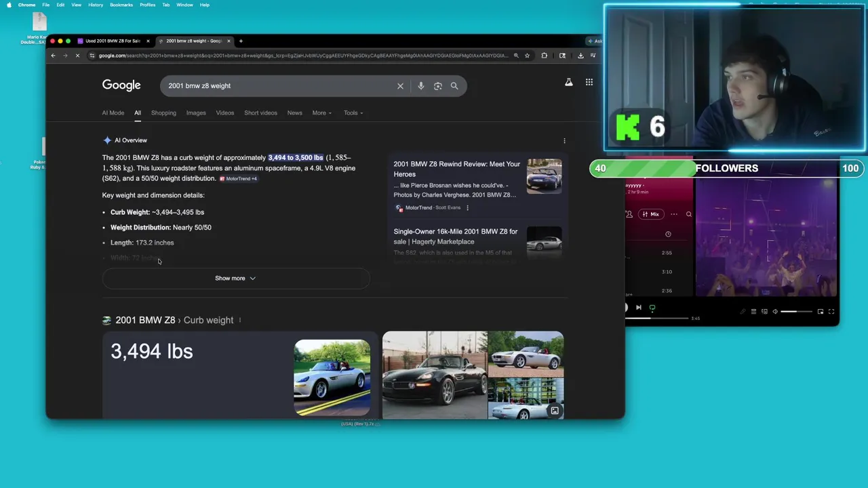Open site information icon in address bar
The width and height of the screenshot is (868, 488).
(x=92, y=56)
